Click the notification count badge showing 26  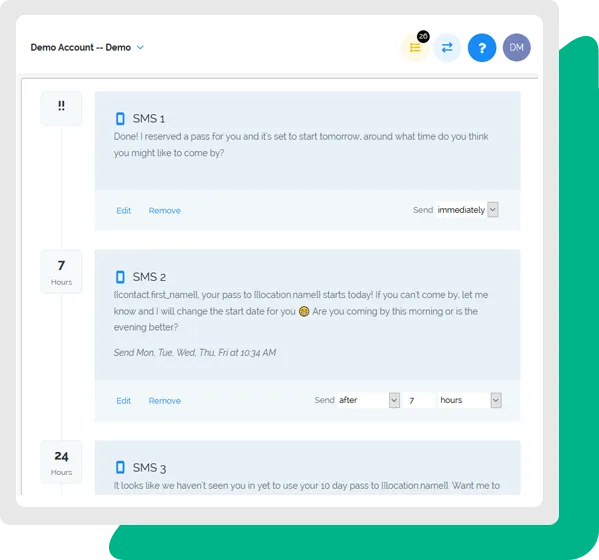point(423,36)
